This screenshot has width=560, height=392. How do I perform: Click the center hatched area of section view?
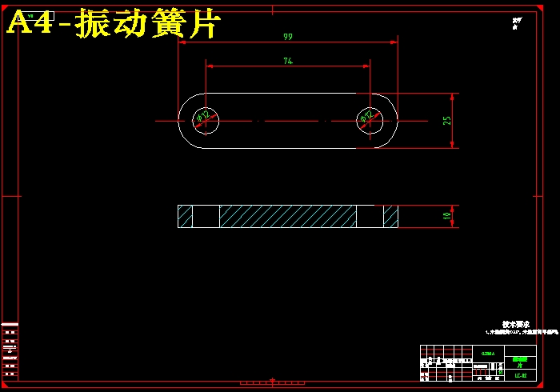click(x=287, y=216)
